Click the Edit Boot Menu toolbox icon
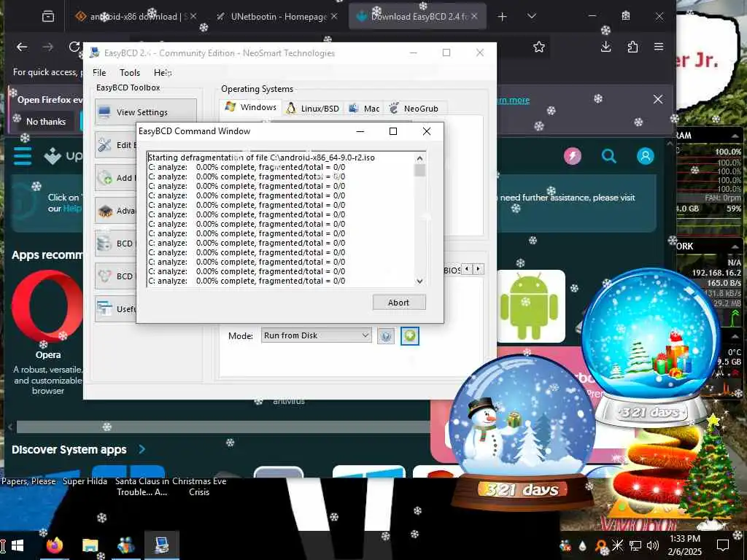The height and width of the screenshot is (560, 747). click(x=104, y=145)
